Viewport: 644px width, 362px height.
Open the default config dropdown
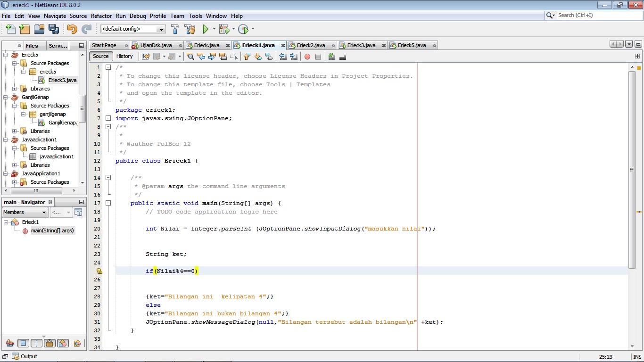(162, 29)
